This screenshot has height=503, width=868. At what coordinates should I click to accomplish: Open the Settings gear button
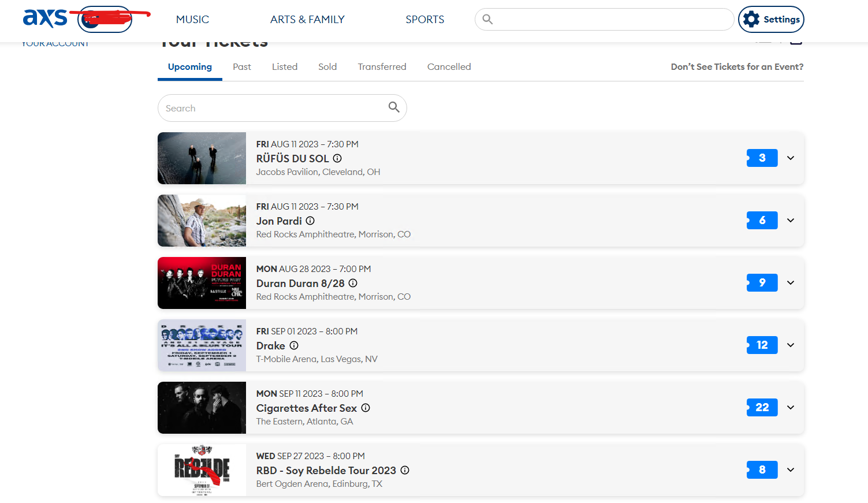coord(771,19)
